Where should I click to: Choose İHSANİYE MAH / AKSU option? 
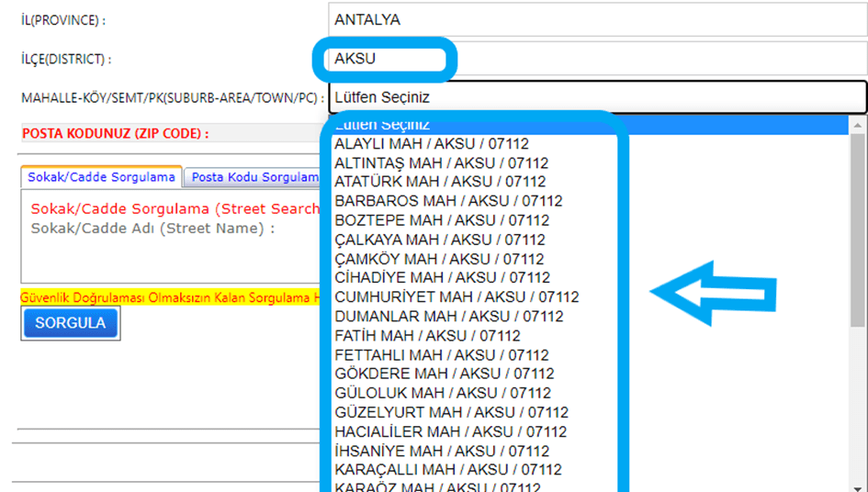442,451
